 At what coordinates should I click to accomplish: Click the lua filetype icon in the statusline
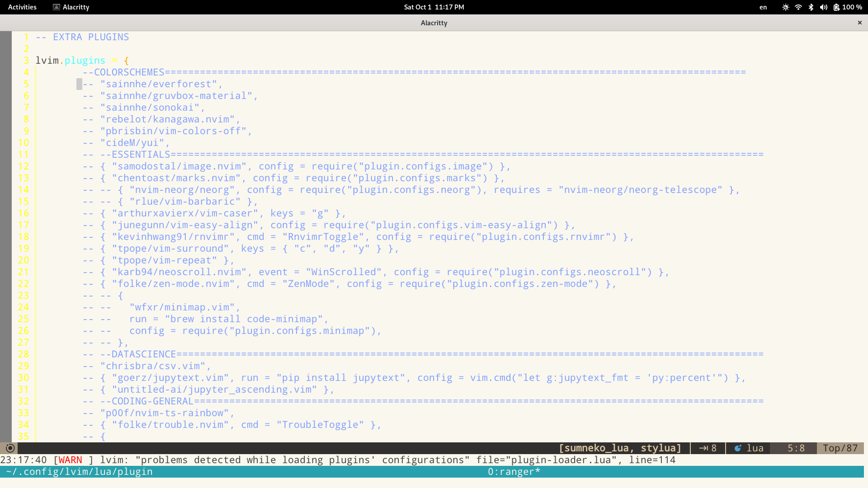[x=738, y=448]
